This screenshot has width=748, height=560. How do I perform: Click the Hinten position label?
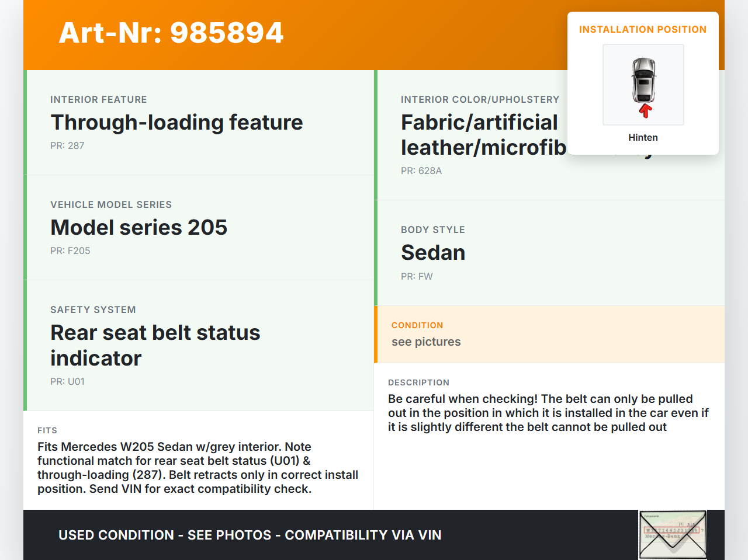[643, 138]
